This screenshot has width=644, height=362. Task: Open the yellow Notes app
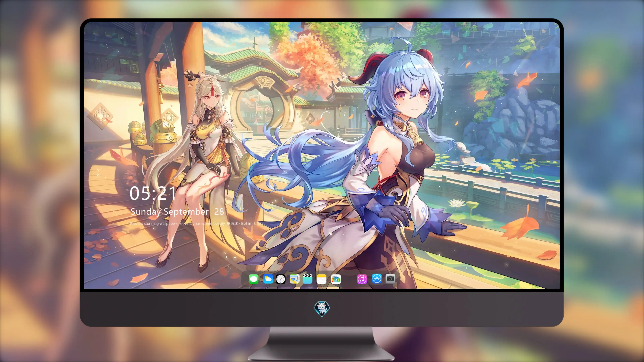click(321, 279)
